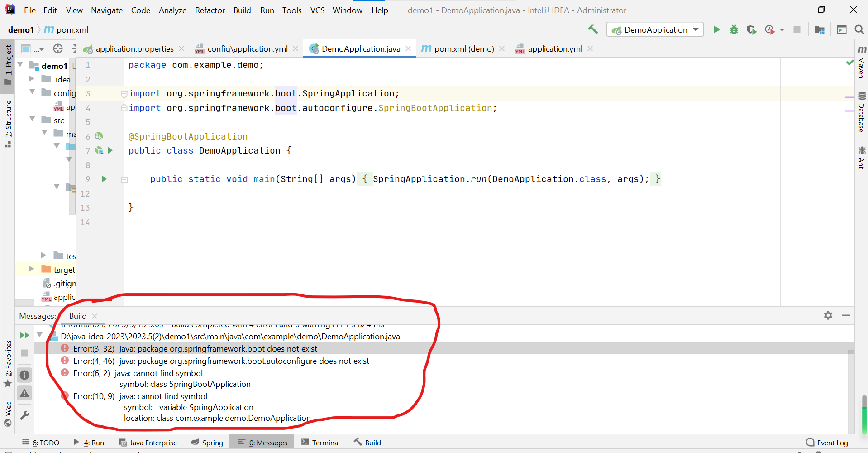The image size is (868, 453).
Task: Open the bottom Build tool window
Action: [x=367, y=443]
